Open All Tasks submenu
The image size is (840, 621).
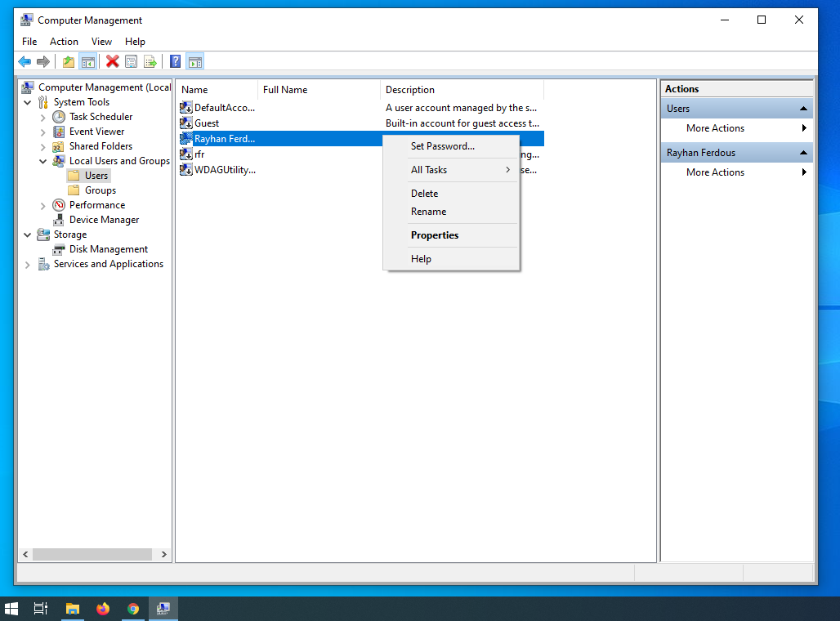(451, 170)
